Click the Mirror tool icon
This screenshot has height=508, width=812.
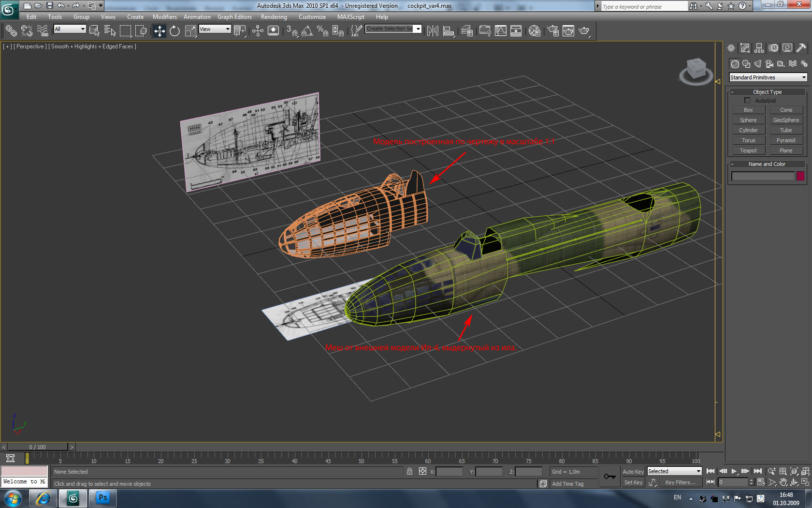point(433,31)
